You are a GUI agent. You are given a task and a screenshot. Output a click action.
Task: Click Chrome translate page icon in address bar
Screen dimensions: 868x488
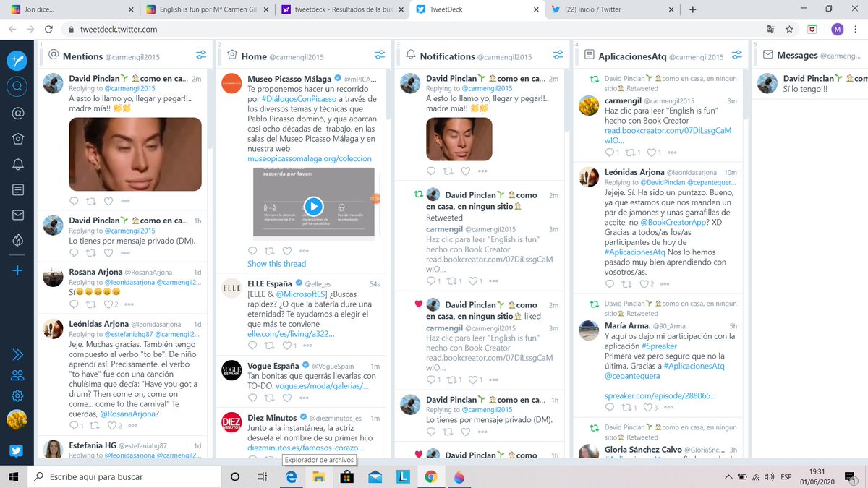771,30
